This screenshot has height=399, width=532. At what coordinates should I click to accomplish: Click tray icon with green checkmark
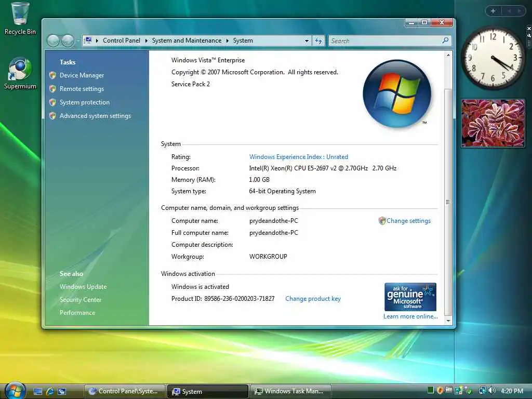pyautogui.click(x=469, y=391)
